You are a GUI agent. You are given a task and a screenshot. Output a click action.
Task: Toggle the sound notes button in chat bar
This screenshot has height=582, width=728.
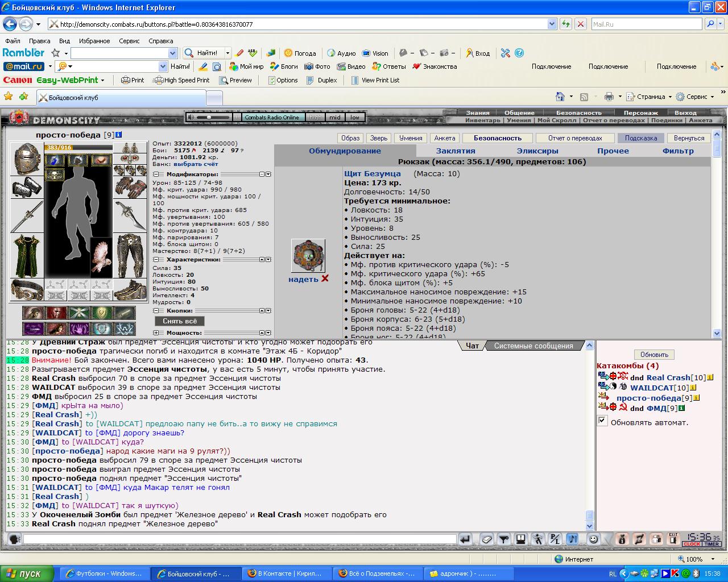pyautogui.click(x=572, y=539)
